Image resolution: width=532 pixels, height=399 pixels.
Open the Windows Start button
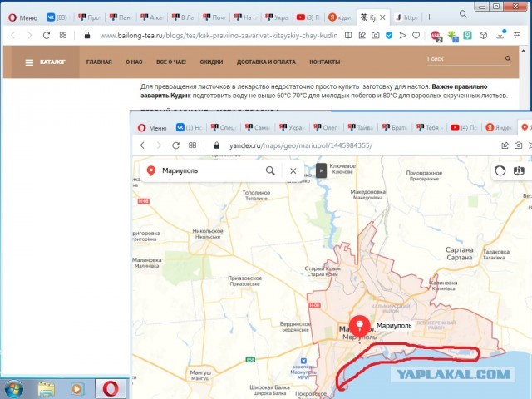[13, 389]
